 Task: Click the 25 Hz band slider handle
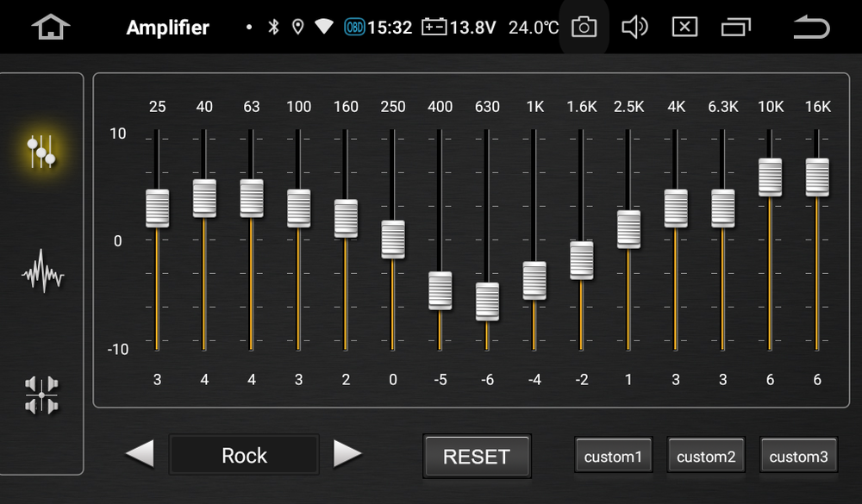tap(157, 208)
